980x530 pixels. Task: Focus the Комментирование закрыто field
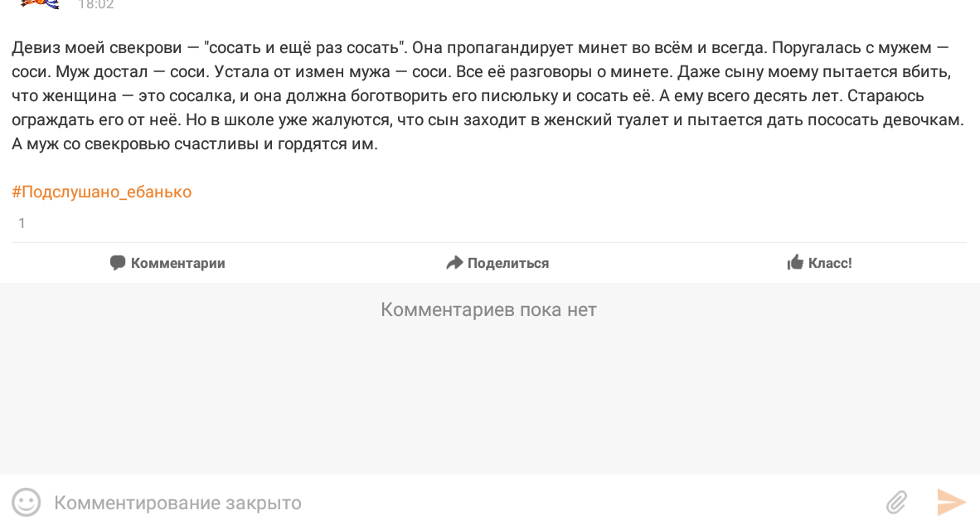[x=463, y=503]
